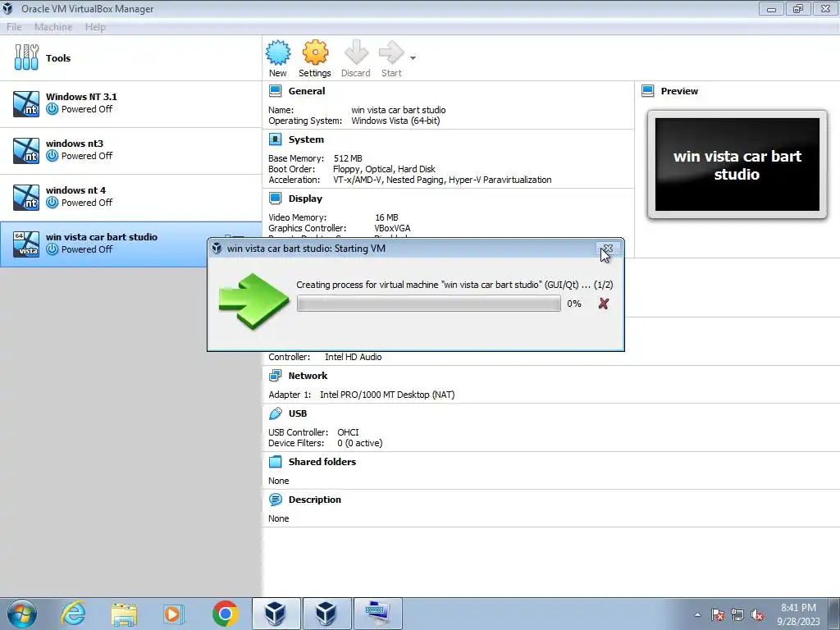Select the Windows NT 3.1 machine
The width and height of the screenshot is (840, 630).
pos(130,104)
